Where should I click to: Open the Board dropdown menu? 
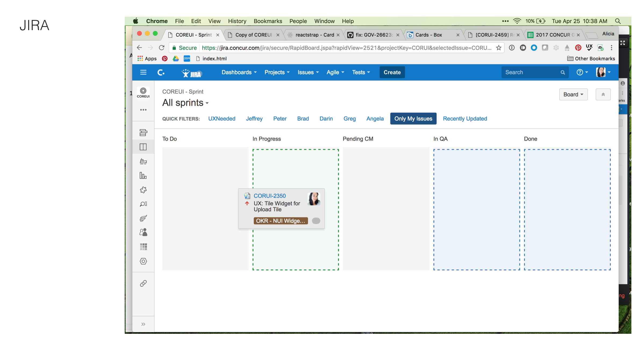[x=573, y=94]
